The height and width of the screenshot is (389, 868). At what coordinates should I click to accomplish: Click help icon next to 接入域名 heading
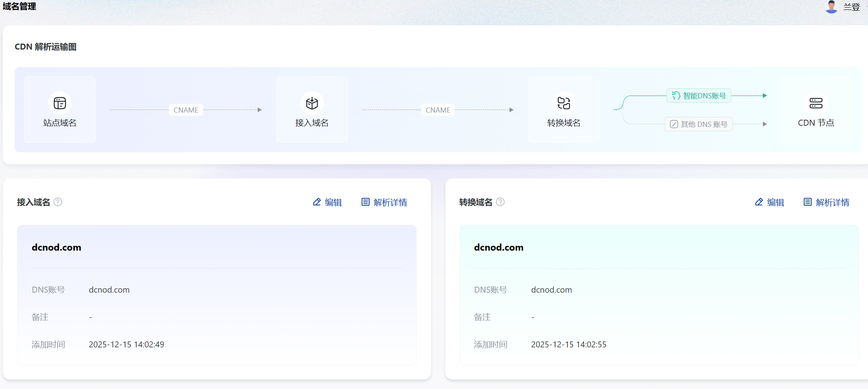click(58, 202)
